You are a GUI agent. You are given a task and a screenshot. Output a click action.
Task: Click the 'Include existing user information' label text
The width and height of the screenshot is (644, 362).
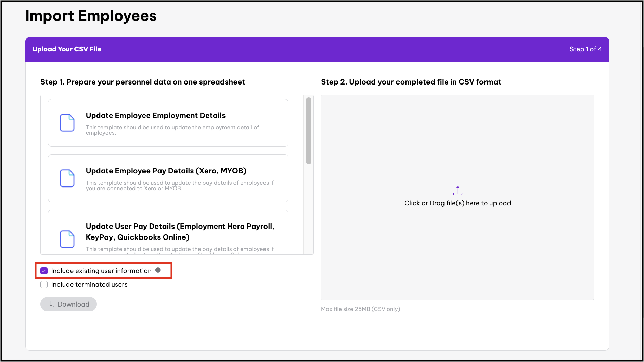coord(101,271)
